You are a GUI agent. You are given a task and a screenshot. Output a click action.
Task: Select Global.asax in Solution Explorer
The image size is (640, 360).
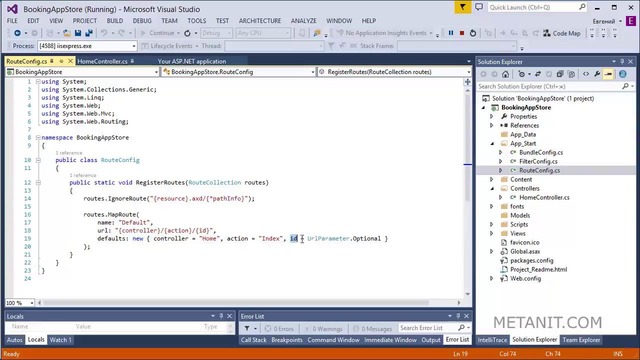click(525, 251)
